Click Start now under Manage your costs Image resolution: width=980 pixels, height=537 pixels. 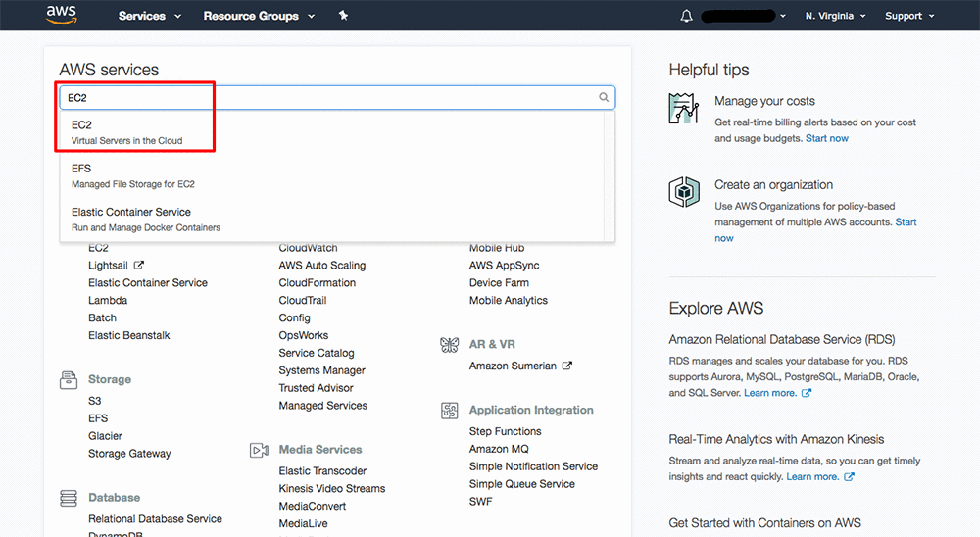coord(826,138)
